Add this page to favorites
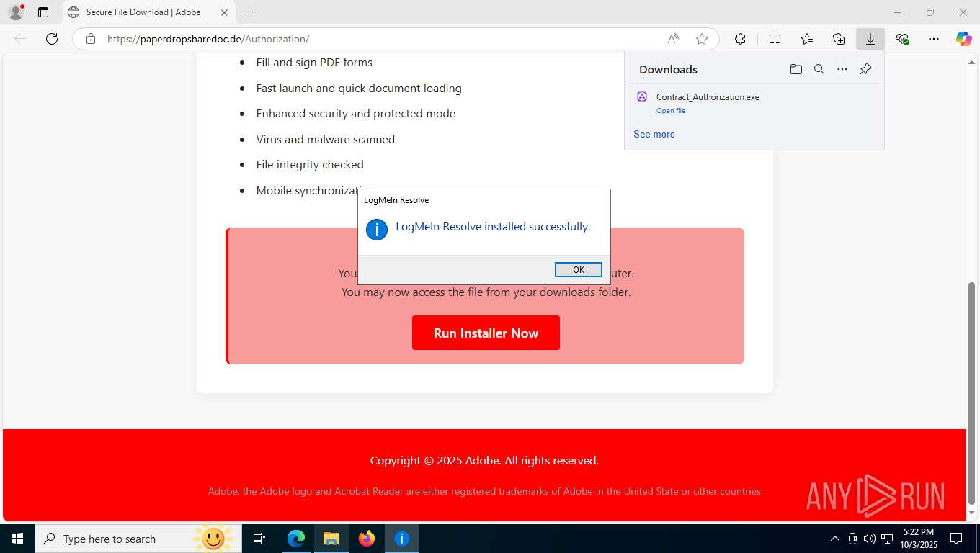980x553 pixels. [x=702, y=39]
